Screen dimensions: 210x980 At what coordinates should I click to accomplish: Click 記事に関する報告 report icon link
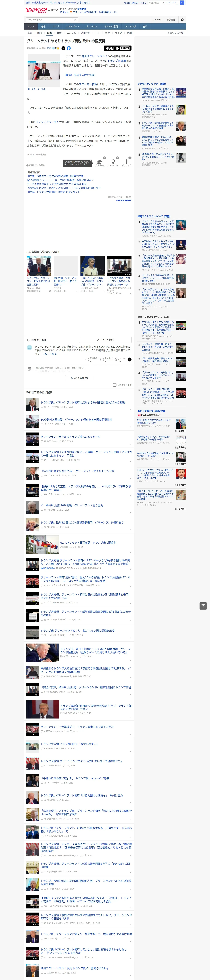click(x=36, y=165)
